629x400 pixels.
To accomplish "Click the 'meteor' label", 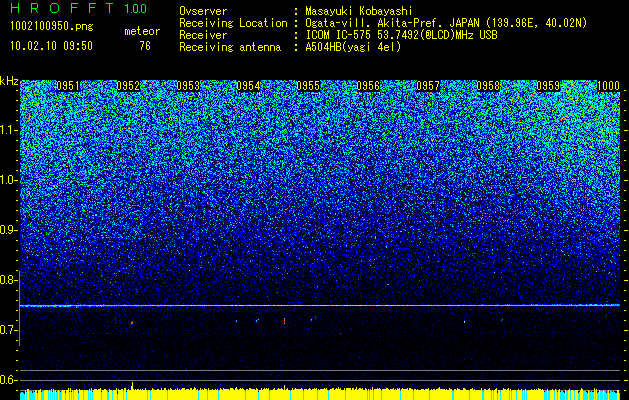I will click(142, 31).
